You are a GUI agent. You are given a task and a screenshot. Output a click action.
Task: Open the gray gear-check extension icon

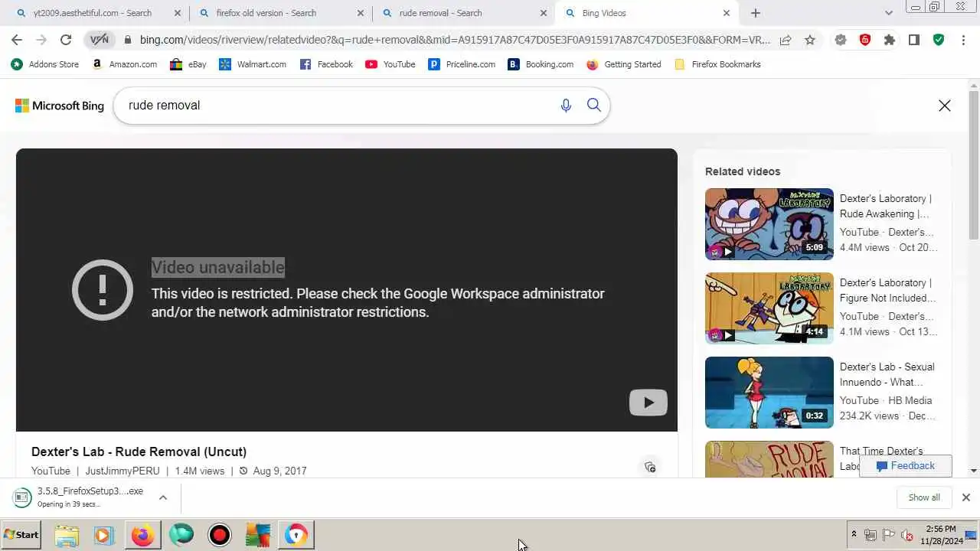coord(841,40)
